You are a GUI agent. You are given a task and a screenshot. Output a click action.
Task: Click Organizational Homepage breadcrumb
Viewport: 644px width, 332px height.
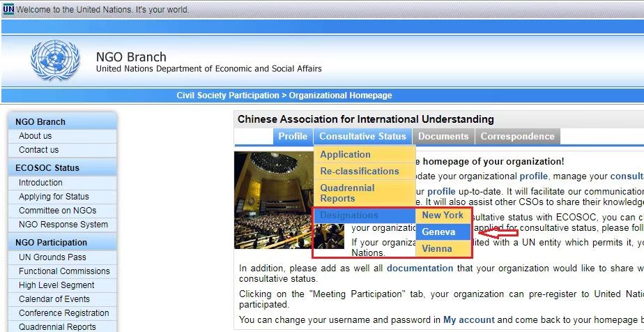tap(341, 96)
